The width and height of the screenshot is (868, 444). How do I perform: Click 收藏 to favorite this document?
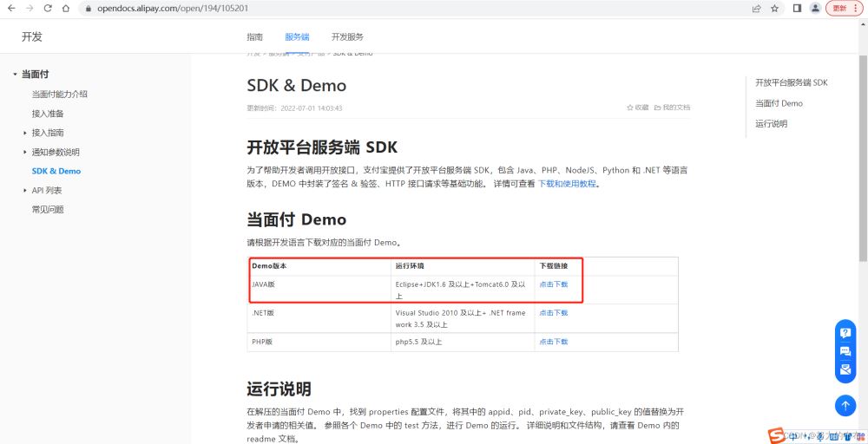click(638, 108)
